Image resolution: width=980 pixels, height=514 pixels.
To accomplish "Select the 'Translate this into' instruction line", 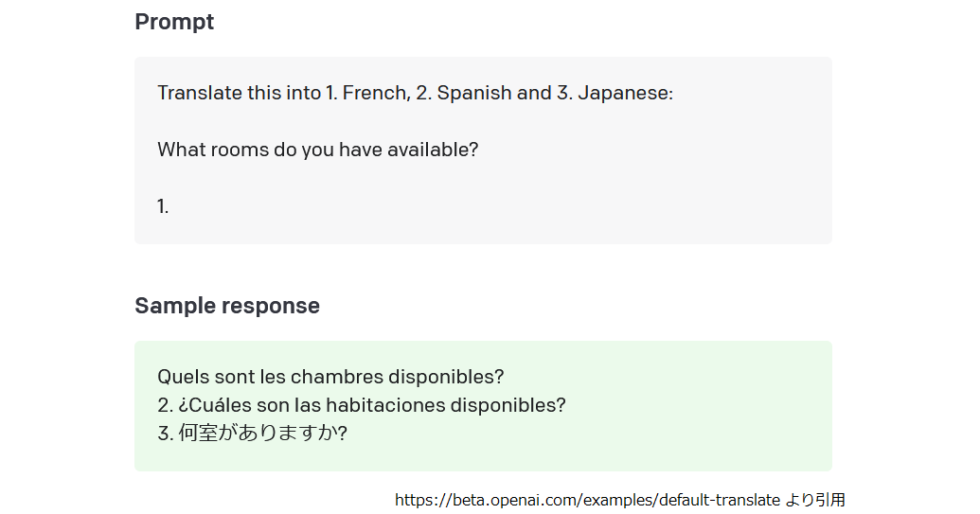I will pyautogui.click(x=415, y=93).
